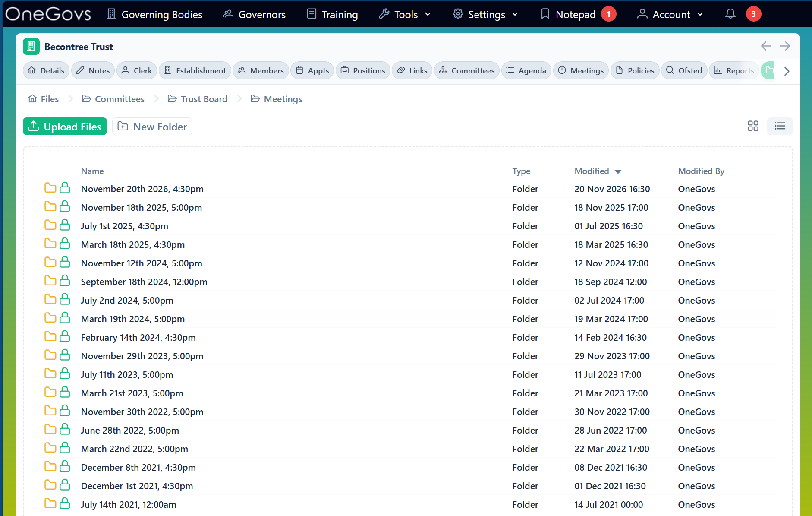Click the Upload Files button
The width and height of the screenshot is (812, 516).
[65, 127]
